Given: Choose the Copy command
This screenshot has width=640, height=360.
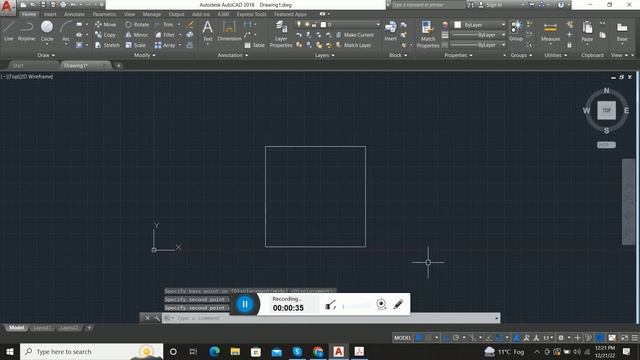Looking at the screenshot, I should [105, 35].
